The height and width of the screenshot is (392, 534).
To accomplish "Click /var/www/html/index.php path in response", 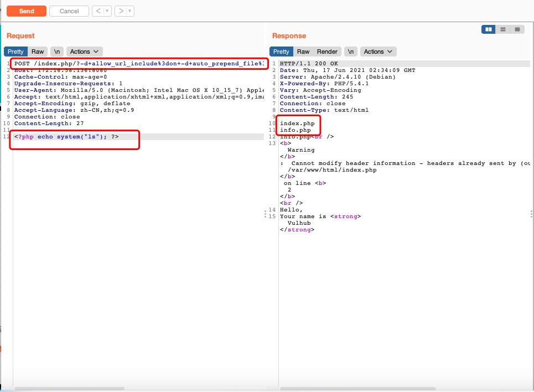I will [332, 170].
